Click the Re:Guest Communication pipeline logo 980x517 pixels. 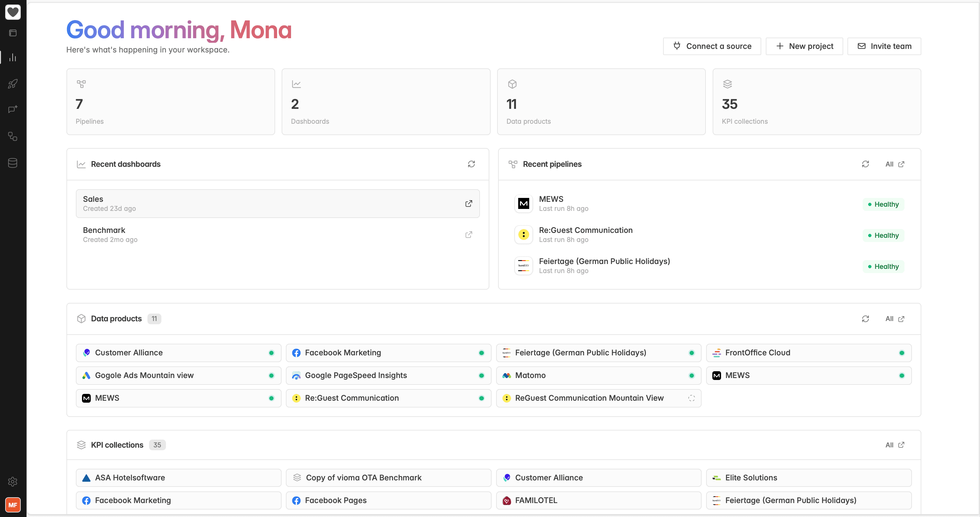coord(523,235)
